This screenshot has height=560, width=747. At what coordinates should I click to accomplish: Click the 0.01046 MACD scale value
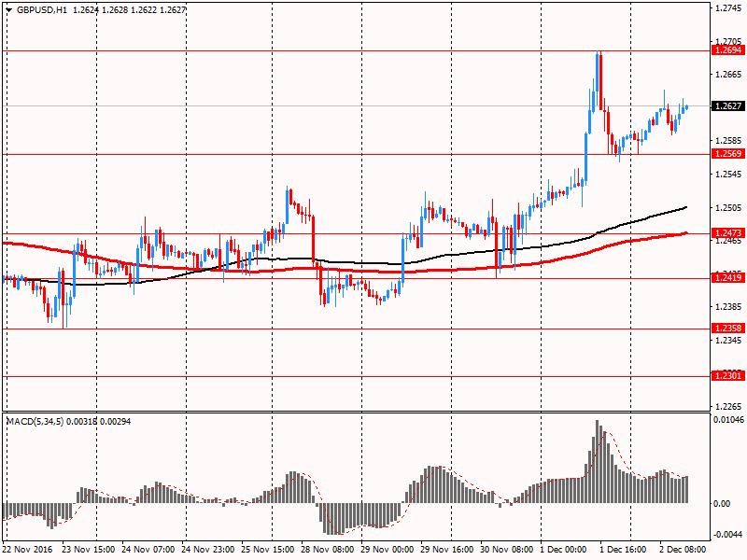coord(729,423)
